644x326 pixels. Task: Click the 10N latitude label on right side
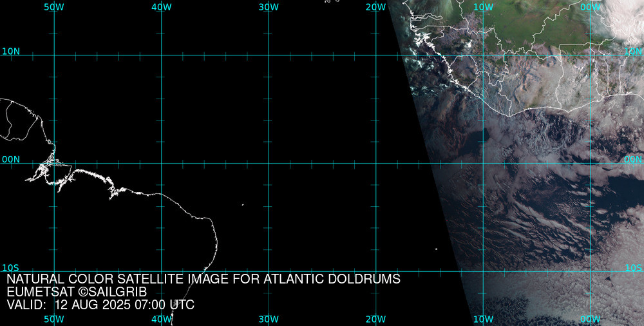pos(633,52)
